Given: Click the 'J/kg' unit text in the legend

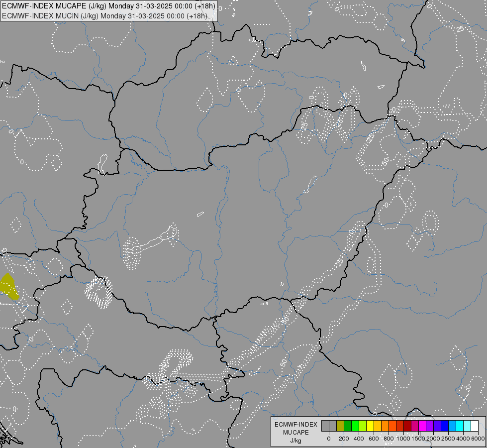Looking at the screenshot, I should pyautogui.click(x=295, y=441).
